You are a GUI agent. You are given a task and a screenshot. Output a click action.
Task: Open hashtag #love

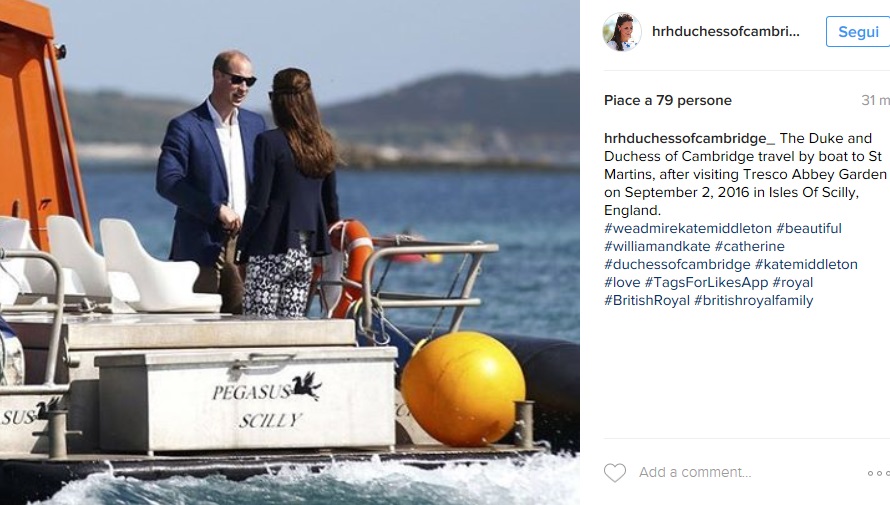[x=622, y=283]
